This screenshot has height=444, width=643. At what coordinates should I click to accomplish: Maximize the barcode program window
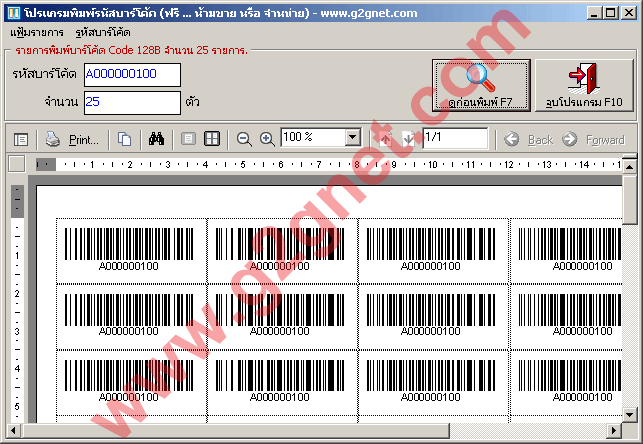click(610, 13)
